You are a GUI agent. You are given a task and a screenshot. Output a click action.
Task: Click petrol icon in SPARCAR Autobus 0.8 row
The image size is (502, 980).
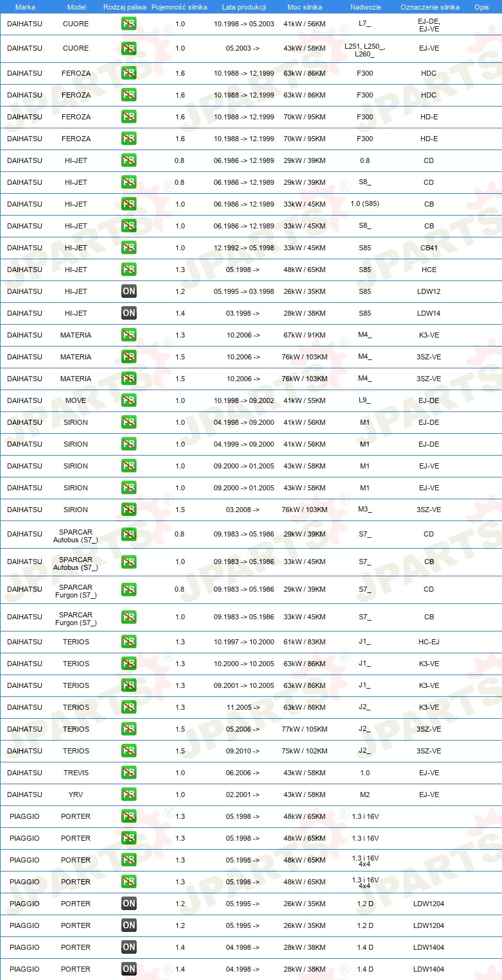coord(128,534)
